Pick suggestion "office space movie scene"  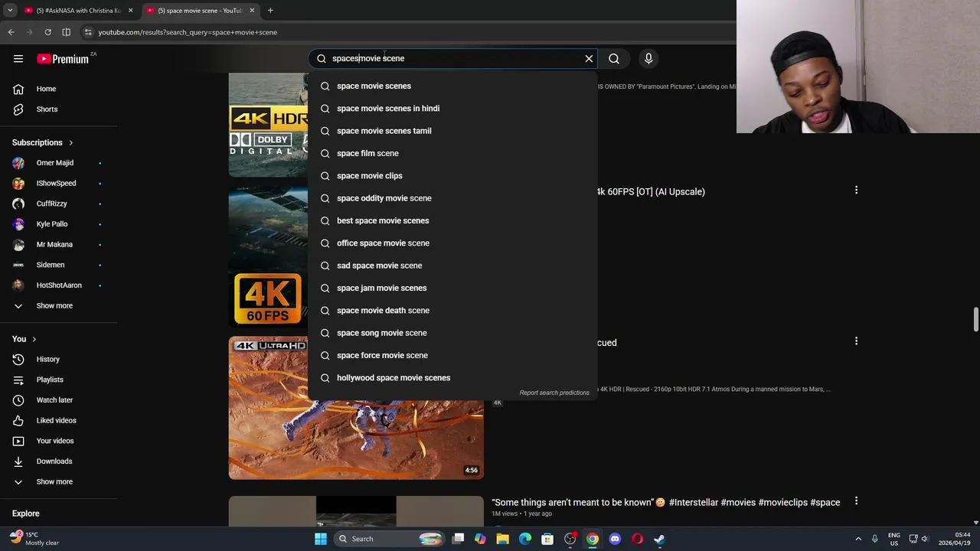point(452,243)
